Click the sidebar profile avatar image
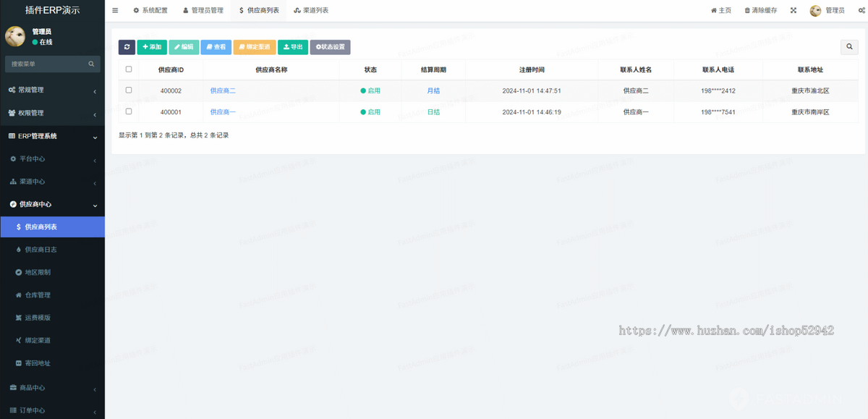Image resolution: width=868 pixels, height=419 pixels. click(x=16, y=37)
